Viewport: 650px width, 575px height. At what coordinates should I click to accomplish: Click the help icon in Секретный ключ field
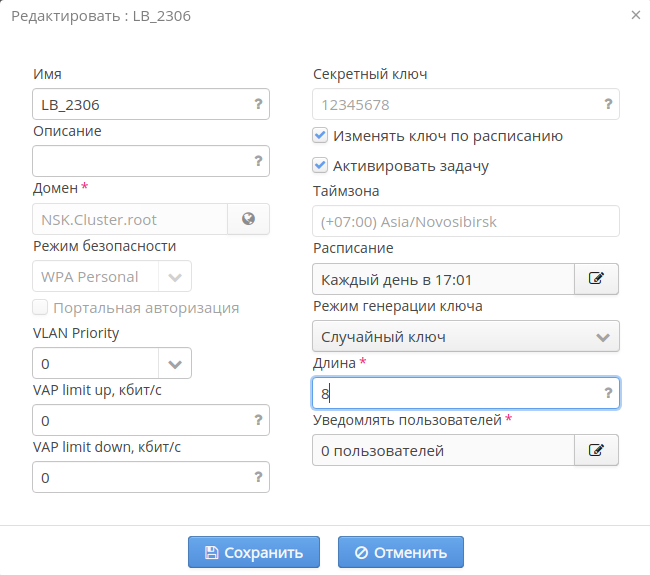pyautogui.click(x=608, y=104)
